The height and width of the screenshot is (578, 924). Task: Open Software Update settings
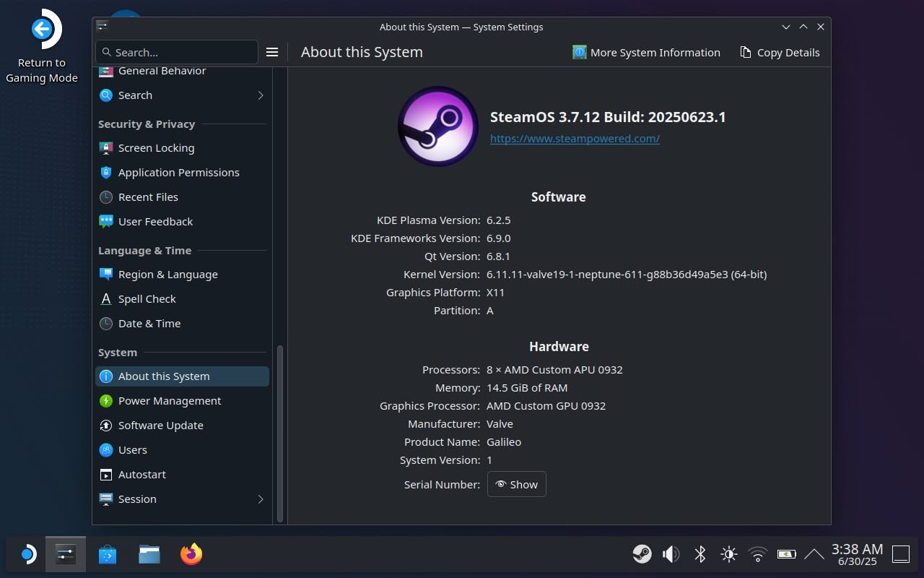(x=182, y=425)
